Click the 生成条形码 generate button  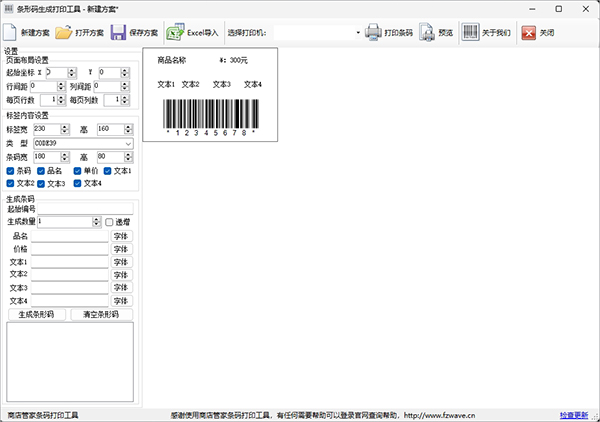point(37,314)
